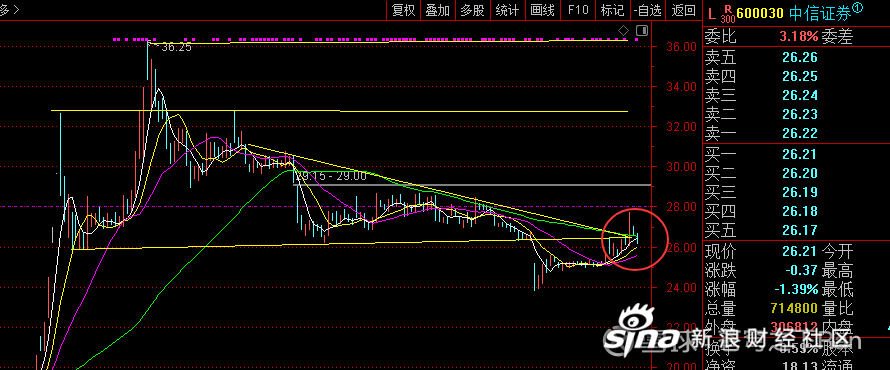Click the diamond icon above chart
Image resolution: width=890 pixels, height=370 pixels.
click(623, 30)
